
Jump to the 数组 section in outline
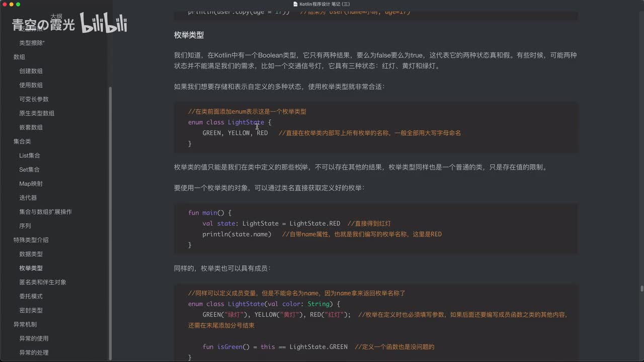19,57
